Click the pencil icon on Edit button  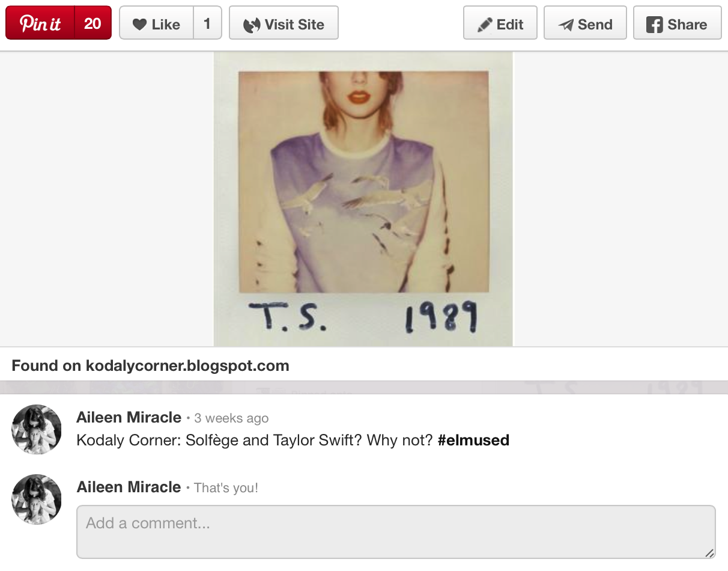(x=485, y=25)
